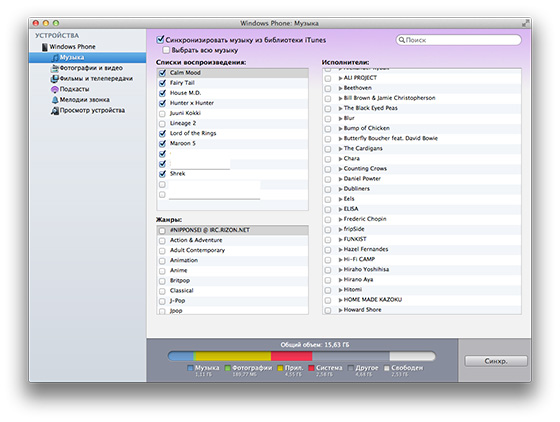This screenshot has height=422, width=560.
Task: Expand the Blur artist entry
Action: (x=340, y=118)
